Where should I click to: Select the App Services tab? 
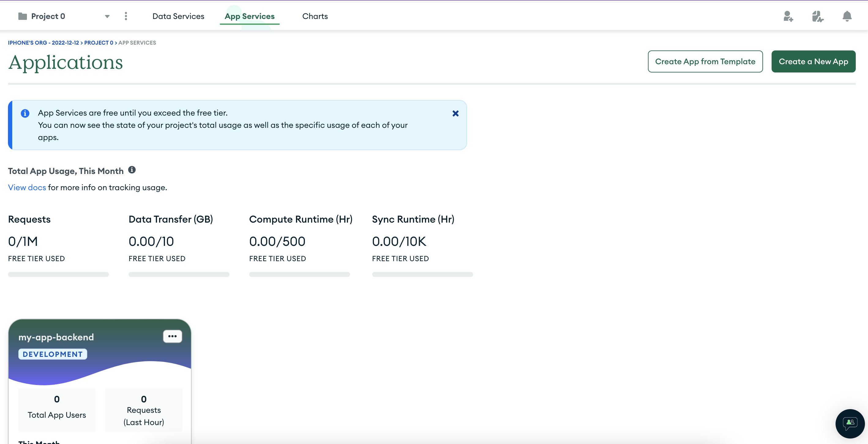pyautogui.click(x=250, y=16)
